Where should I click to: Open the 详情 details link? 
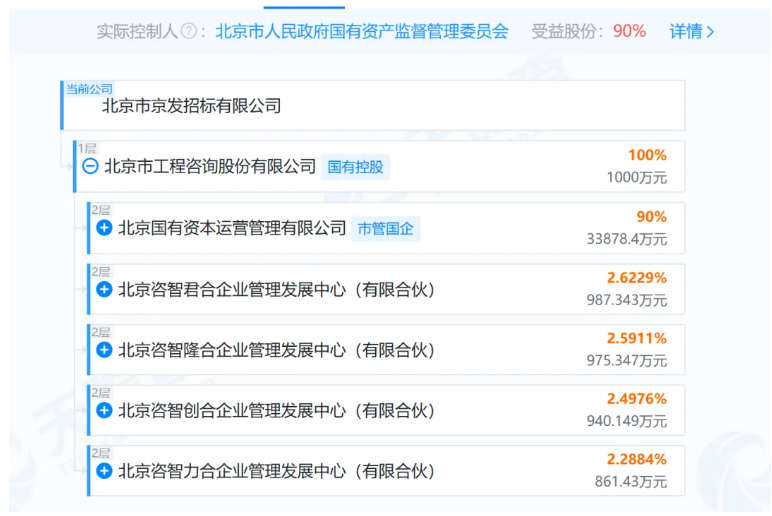tap(691, 32)
